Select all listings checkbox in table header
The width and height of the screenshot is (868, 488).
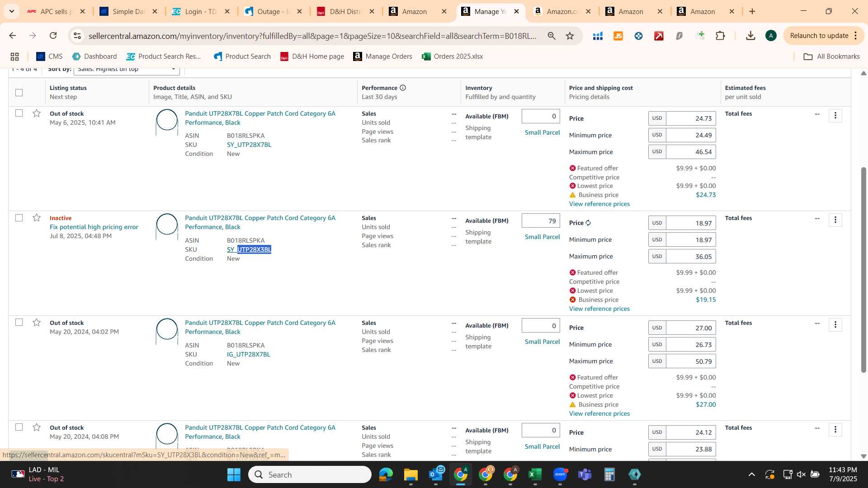pyautogui.click(x=19, y=93)
